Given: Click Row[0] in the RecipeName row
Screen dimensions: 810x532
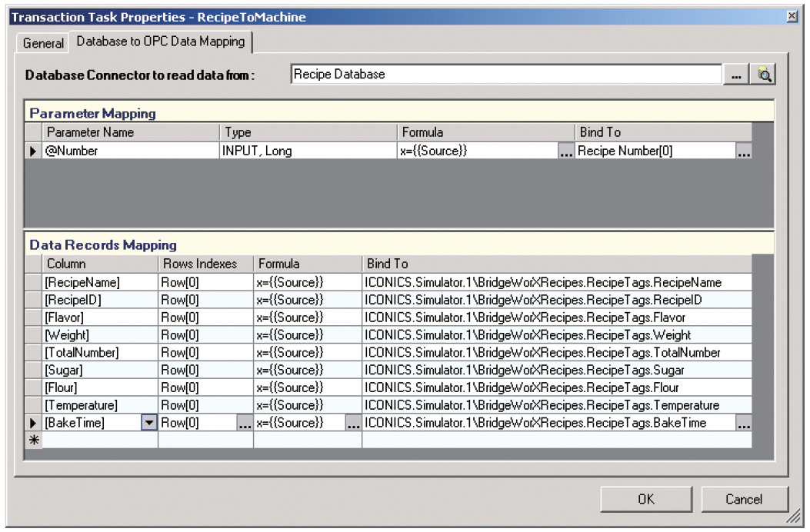Looking at the screenshot, I should click(x=205, y=282).
